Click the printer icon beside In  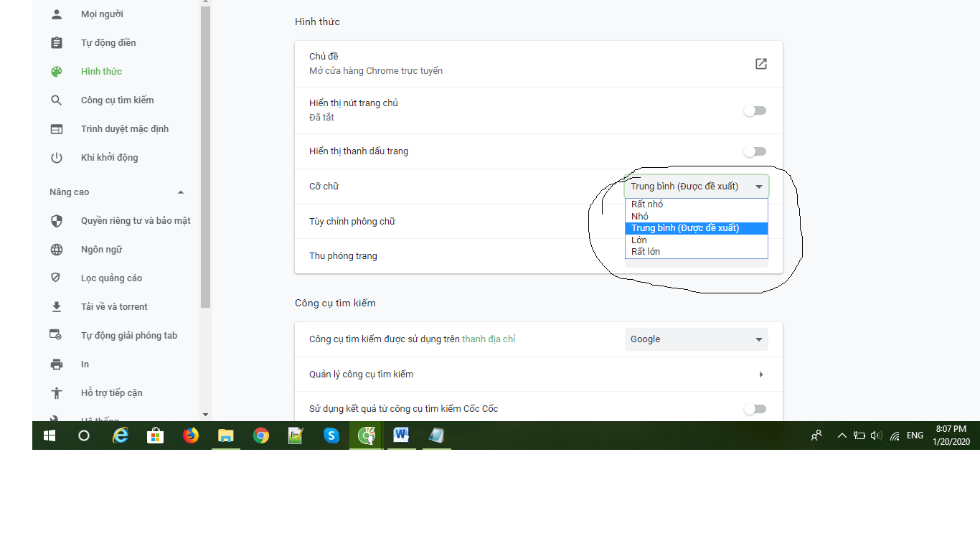(x=57, y=364)
